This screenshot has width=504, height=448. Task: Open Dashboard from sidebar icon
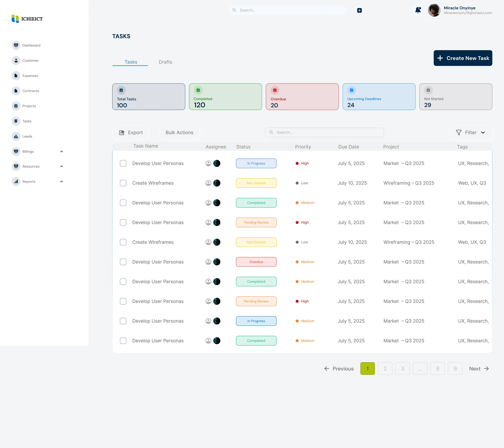tap(16, 45)
